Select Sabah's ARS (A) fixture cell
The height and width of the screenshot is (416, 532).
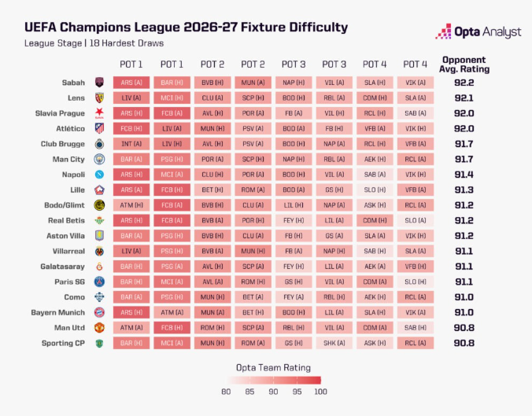pyautogui.click(x=131, y=83)
